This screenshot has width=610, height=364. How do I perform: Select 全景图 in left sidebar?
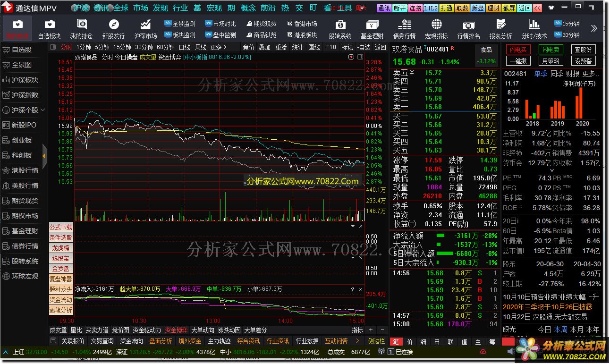point(22,65)
